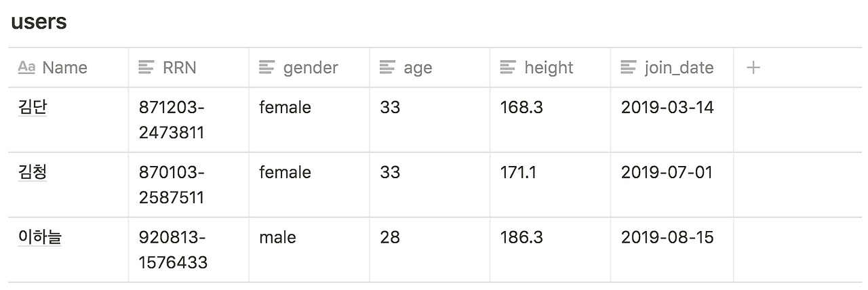Click the plus icon to add a column
Image resolution: width=868 pixels, height=290 pixels.
753,68
